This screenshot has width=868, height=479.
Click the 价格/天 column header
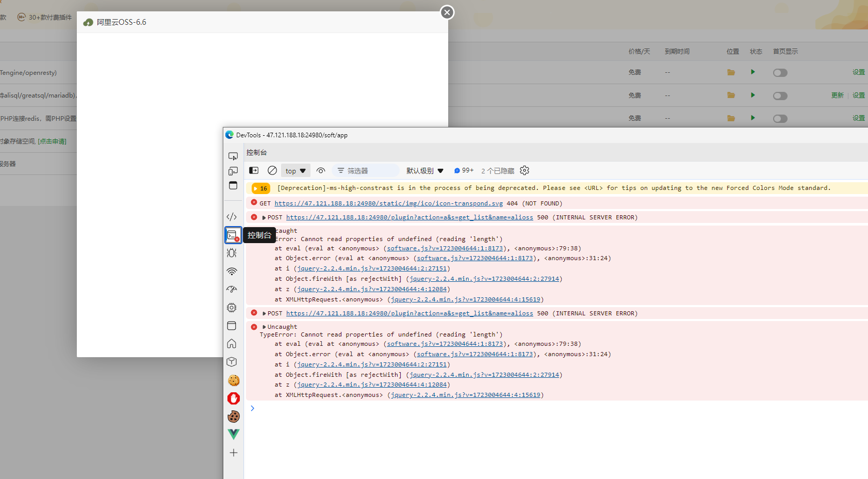(639, 52)
